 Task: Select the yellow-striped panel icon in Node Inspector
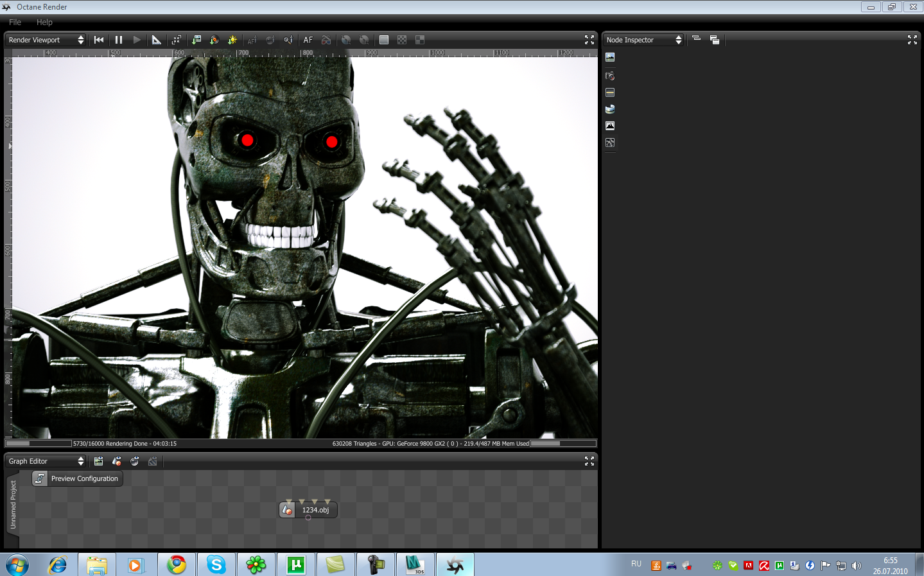(610, 92)
